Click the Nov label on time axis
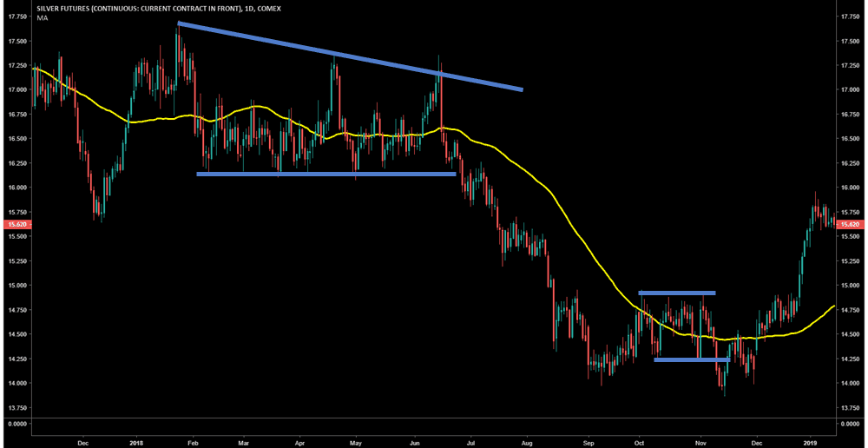 (x=700, y=443)
